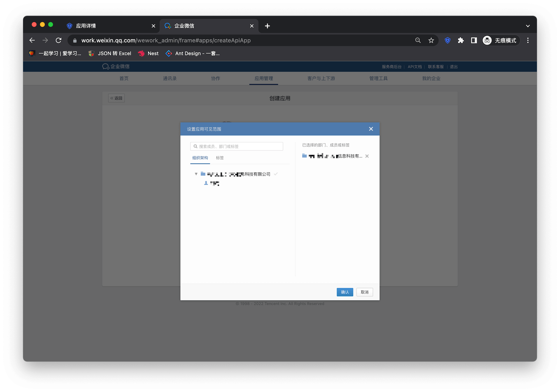560x392 pixels.
Task: Open the tab search dropdown chevron
Action: [x=528, y=26]
